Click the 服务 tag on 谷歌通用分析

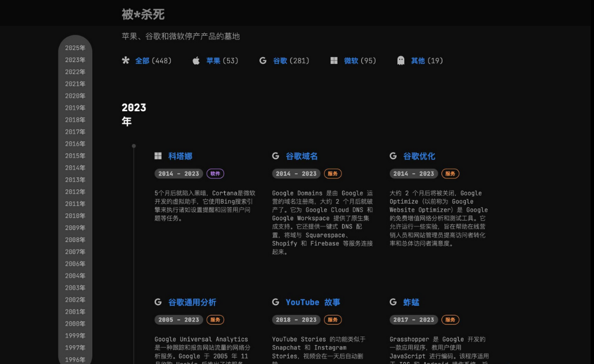[215, 320]
